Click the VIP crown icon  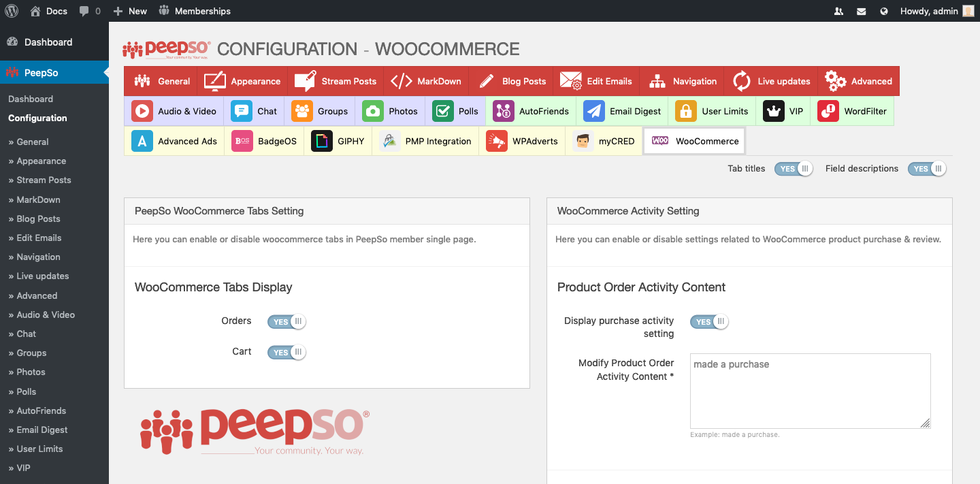click(x=774, y=111)
